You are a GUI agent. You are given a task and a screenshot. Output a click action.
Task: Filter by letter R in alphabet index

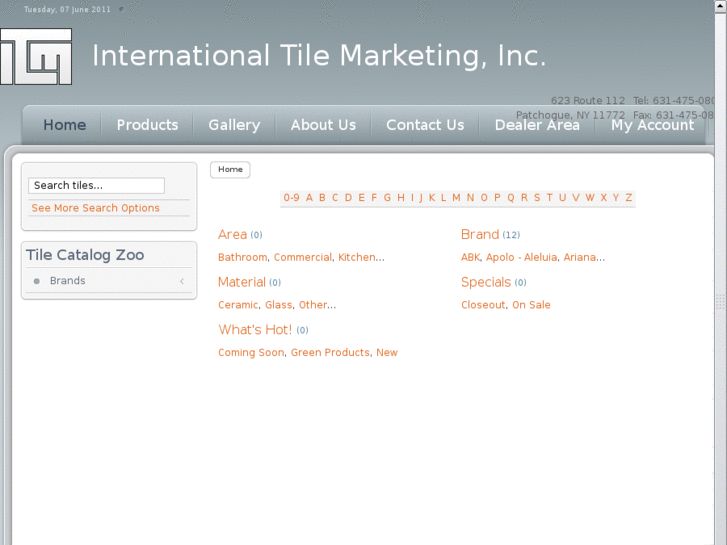pyautogui.click(x=524, y=198)
